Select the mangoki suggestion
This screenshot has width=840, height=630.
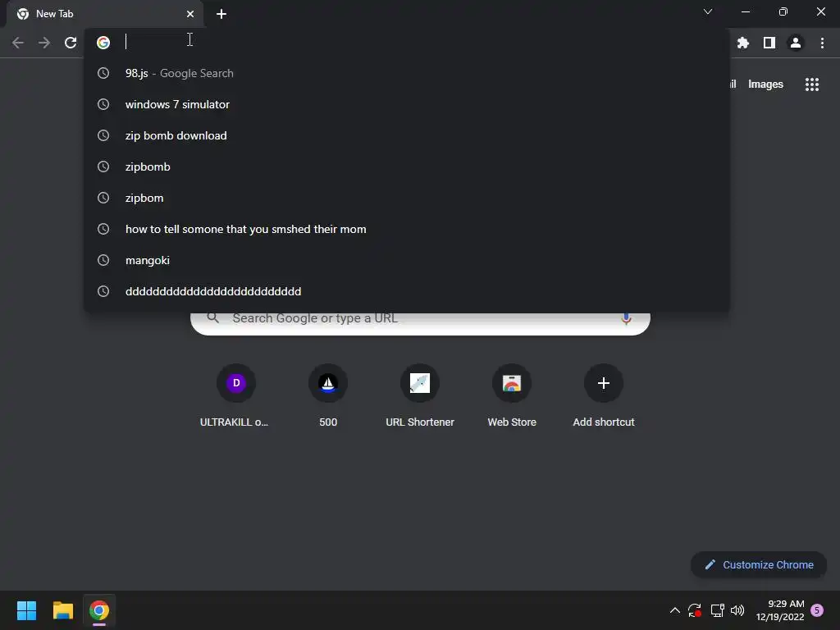pos(407,260)
